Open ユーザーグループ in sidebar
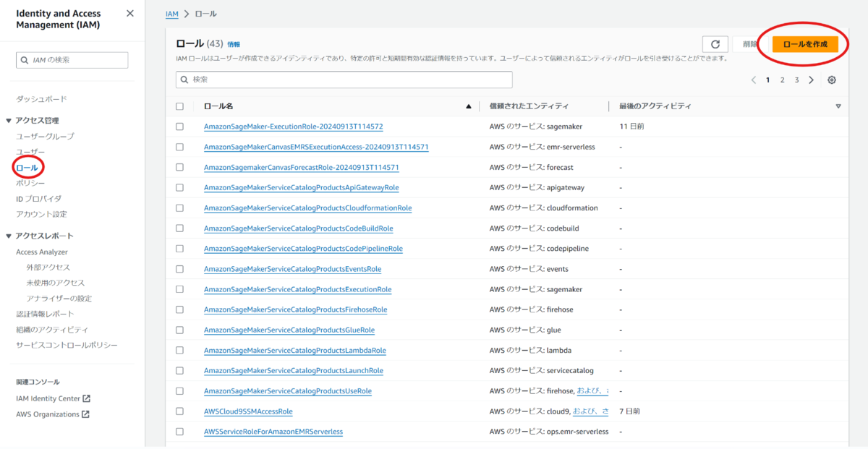 tap(45, 136)
